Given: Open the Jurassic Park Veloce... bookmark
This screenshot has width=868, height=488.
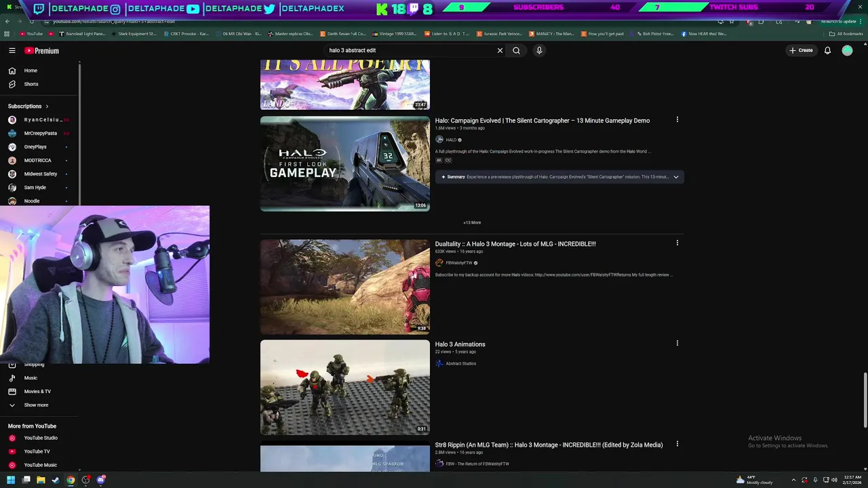Looking at the screenshot, I should [500, 34].
